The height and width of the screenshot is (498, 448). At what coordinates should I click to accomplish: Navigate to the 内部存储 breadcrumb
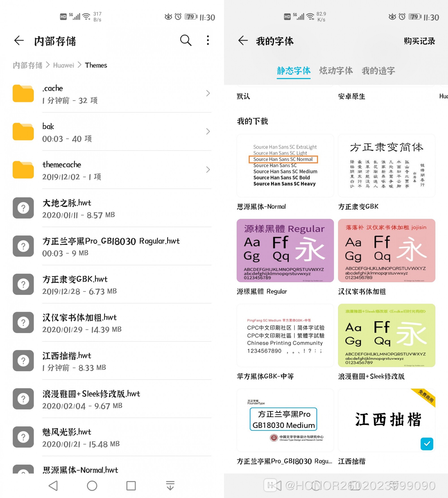pos(28,65)
